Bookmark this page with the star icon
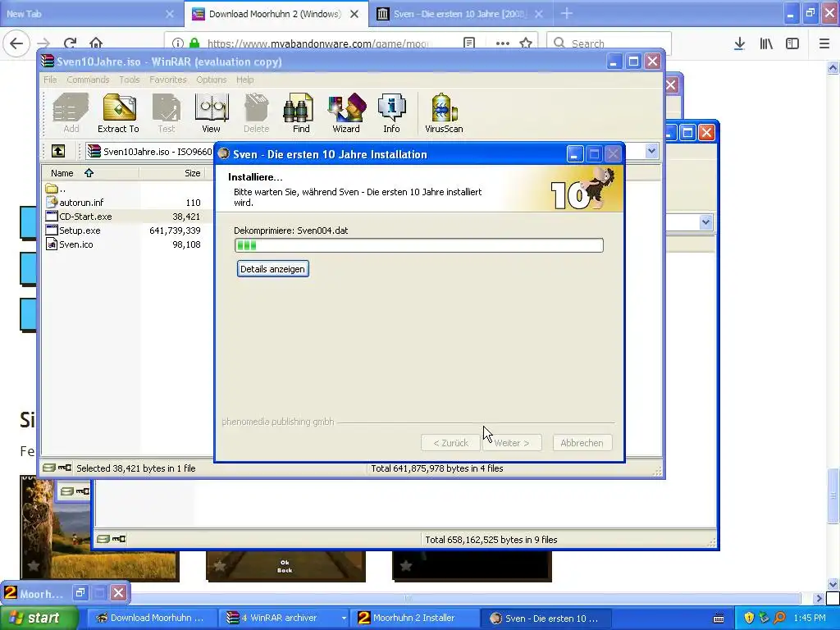Screen dimensions: 840x630 526,43
